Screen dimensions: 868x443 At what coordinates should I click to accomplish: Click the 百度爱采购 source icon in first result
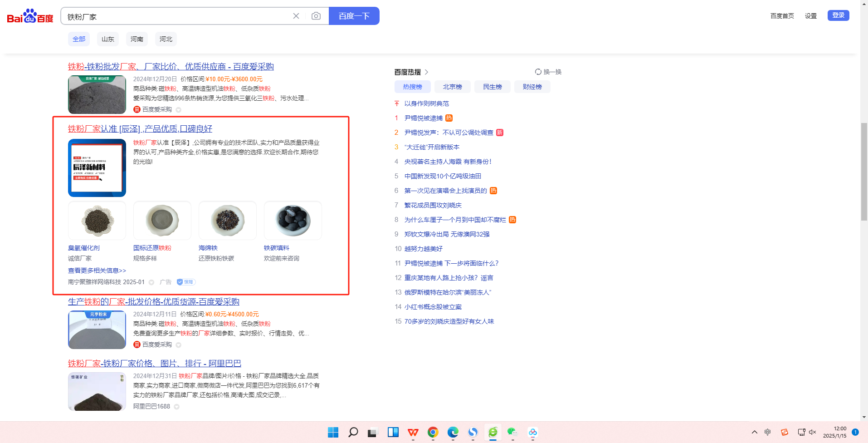137,109
